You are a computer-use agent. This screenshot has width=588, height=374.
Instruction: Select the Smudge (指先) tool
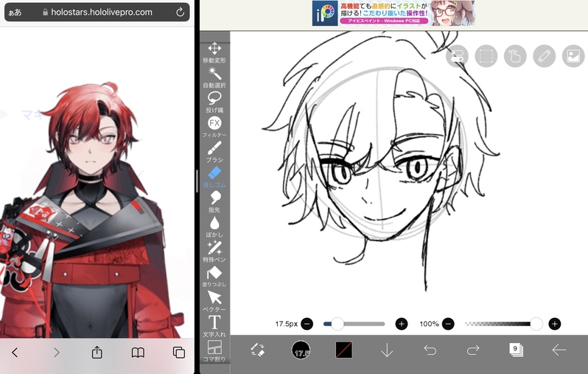pyautogui.click(x=214, y=202)
